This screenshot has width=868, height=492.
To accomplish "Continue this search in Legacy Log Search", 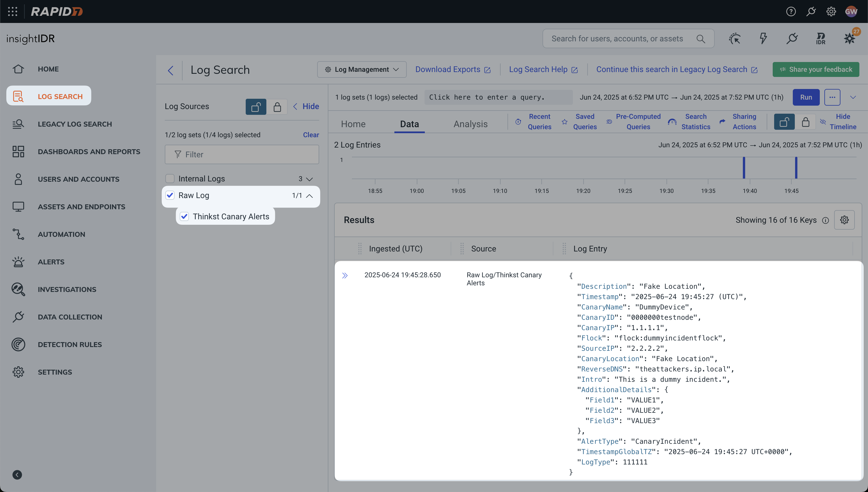I will pos(677,70).
